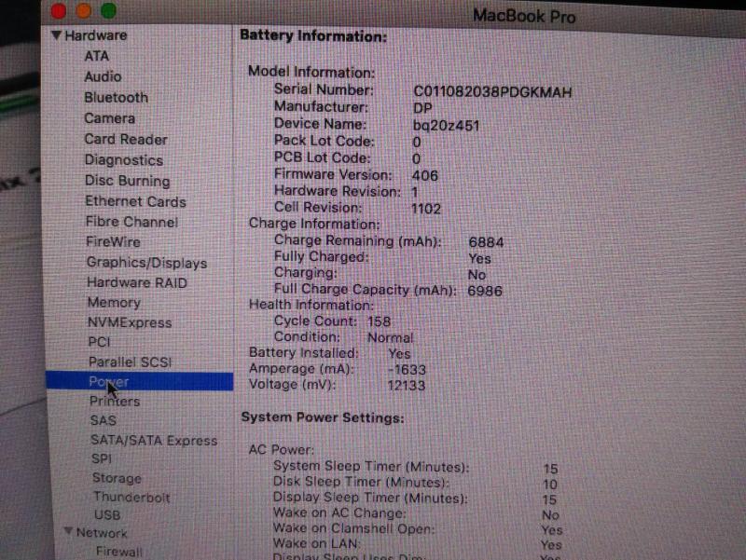The height and width of the screenshot is (560, 746).
Task: Click the charge remaining value 6884
Action: tap(486, 242)
